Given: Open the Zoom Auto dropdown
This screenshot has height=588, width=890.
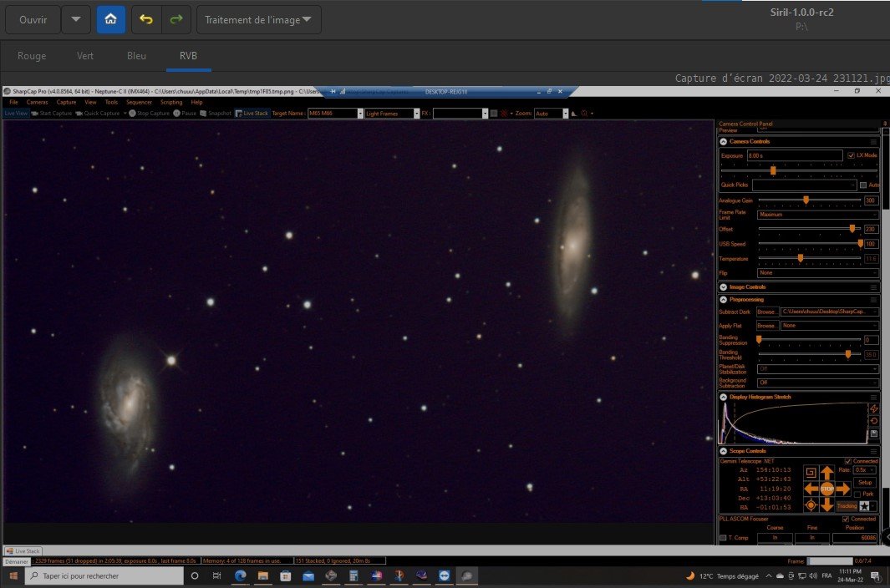Looking at the screenshot, I should [x=565, y=114].
